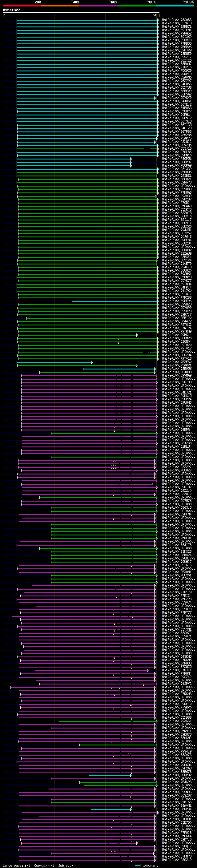The image size is (197, 868).
Task: Click the UniRef100_Q9SBE1 hit label
Action: coord(177,176)
